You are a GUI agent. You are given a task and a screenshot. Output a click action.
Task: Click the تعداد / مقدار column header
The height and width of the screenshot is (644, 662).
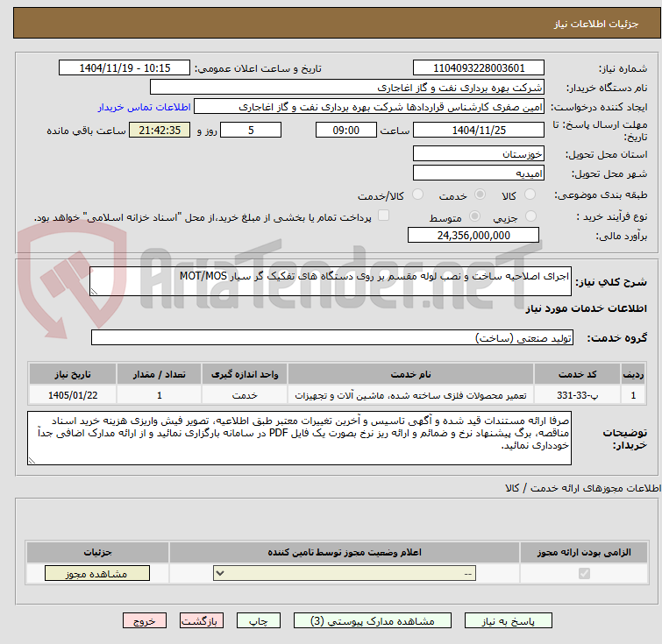160,374
